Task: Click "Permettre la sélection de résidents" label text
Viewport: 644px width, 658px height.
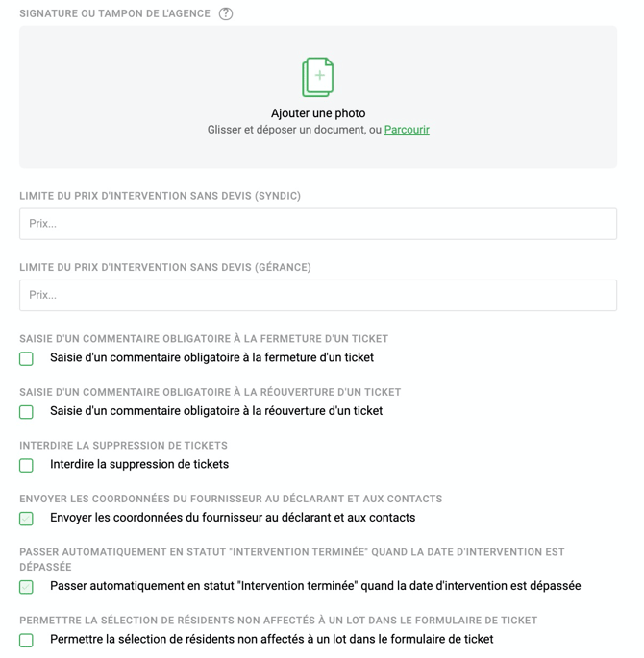Action: [x=271, y=639]
